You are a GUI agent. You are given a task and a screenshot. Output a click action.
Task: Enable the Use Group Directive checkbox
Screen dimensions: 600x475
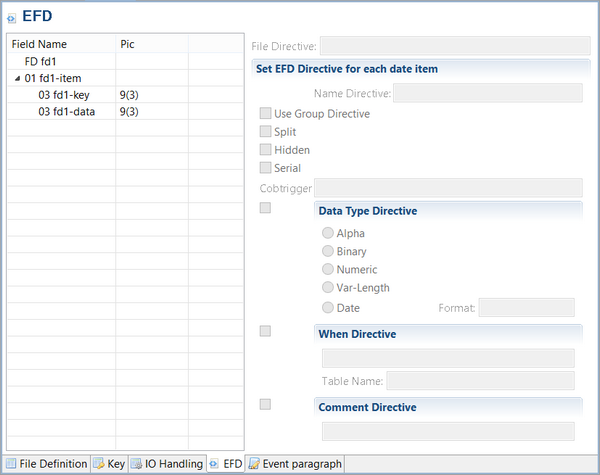coord(265,114)
